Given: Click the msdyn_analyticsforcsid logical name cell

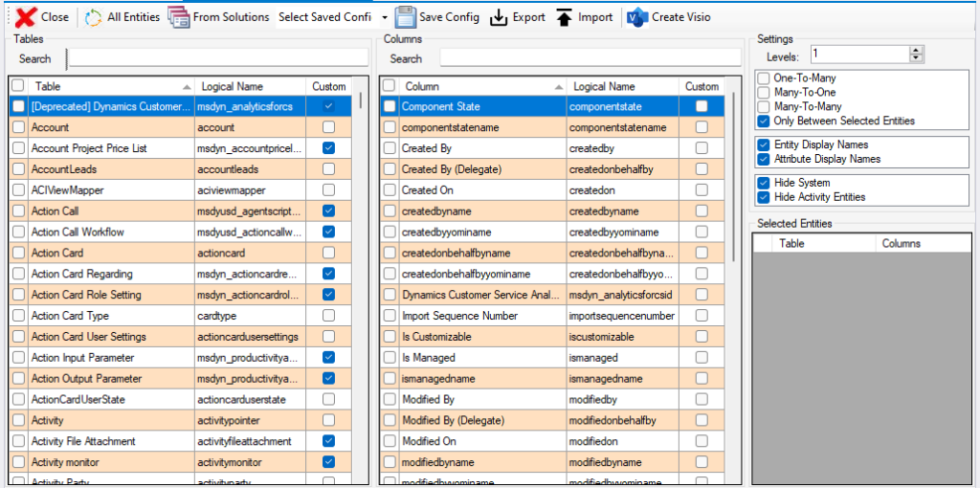Looking at the screenshot, I should tap(622, 295).
